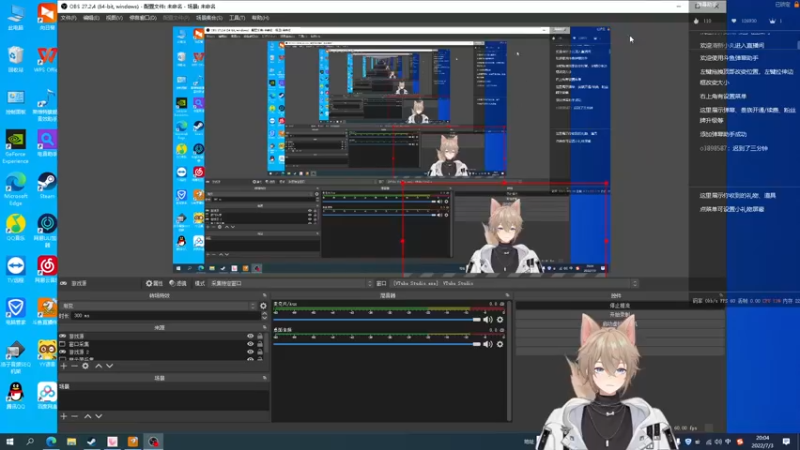The width and height of the screenshot is (800, 450).
Task: Open the 窗口 VTube Studio window dropdown
Action: 514,283
